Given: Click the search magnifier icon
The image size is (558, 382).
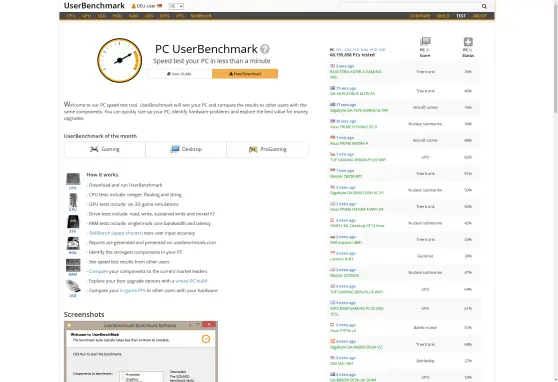Looking at the screenshot, I should [484, 6].
